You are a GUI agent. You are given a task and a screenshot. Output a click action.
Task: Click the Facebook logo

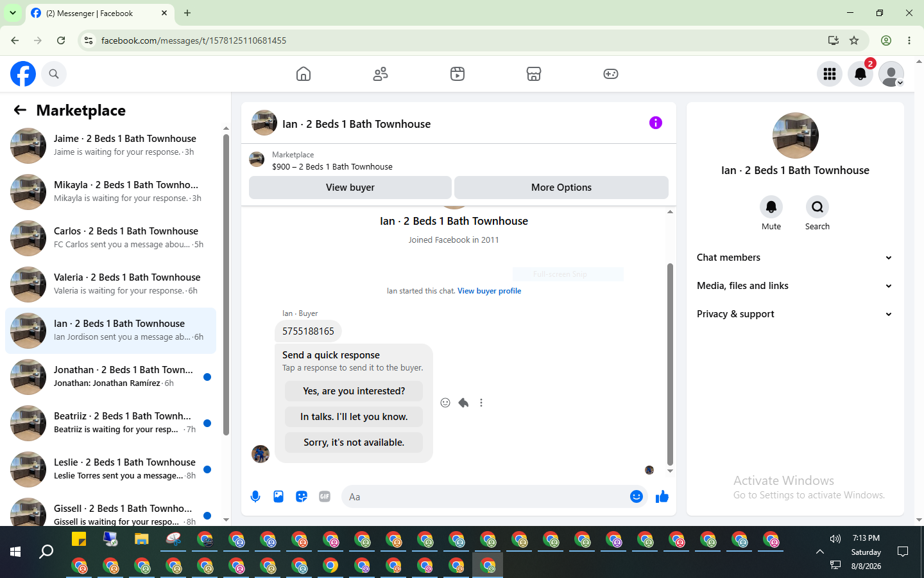[23, 74]
